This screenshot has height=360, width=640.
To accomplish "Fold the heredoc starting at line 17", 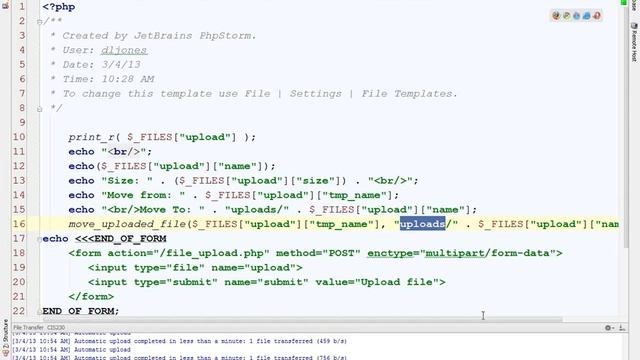I will click(40, 239).
